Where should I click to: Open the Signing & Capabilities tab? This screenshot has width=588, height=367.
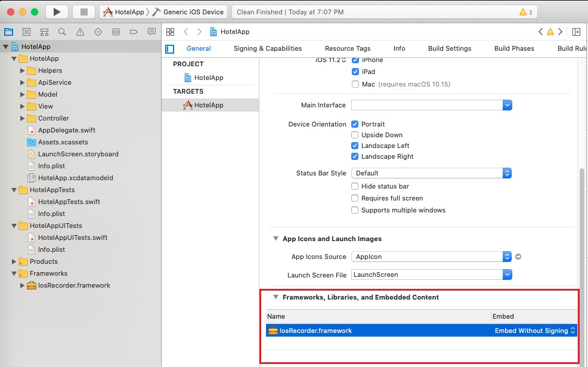(268, 48)
